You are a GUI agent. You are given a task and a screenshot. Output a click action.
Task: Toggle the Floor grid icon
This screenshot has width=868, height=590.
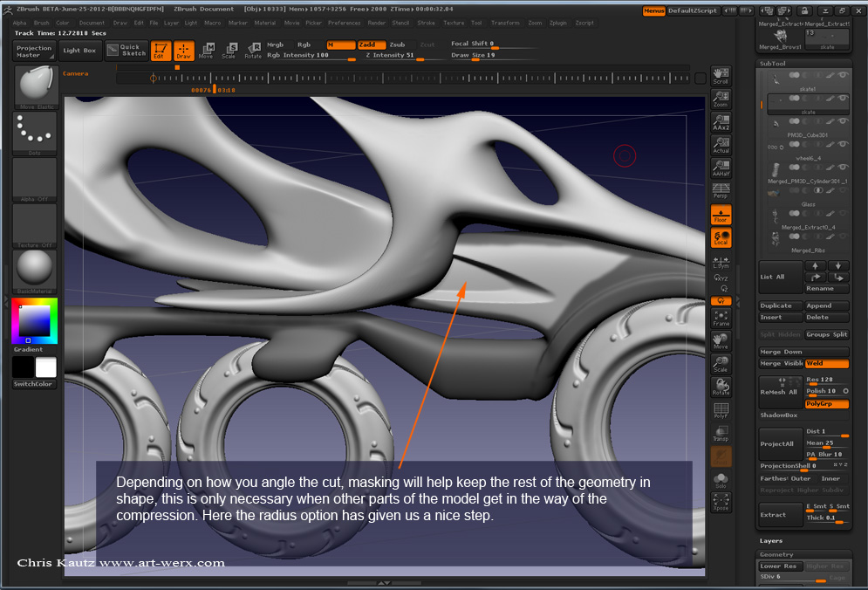pos(721,215)
